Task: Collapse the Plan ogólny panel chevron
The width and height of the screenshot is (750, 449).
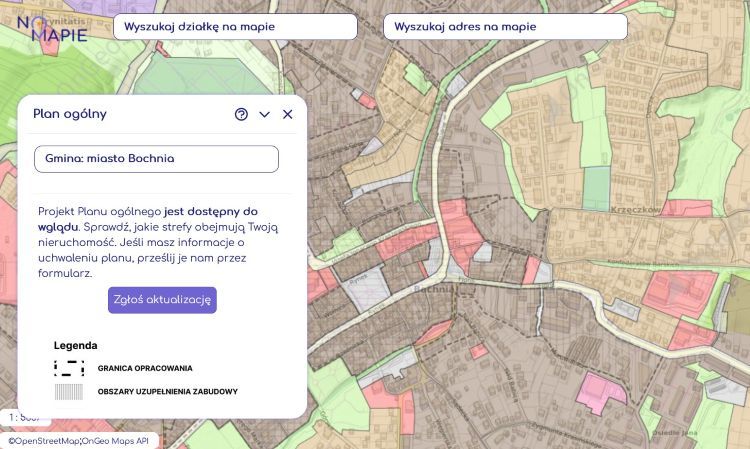Action: [265, 114]
